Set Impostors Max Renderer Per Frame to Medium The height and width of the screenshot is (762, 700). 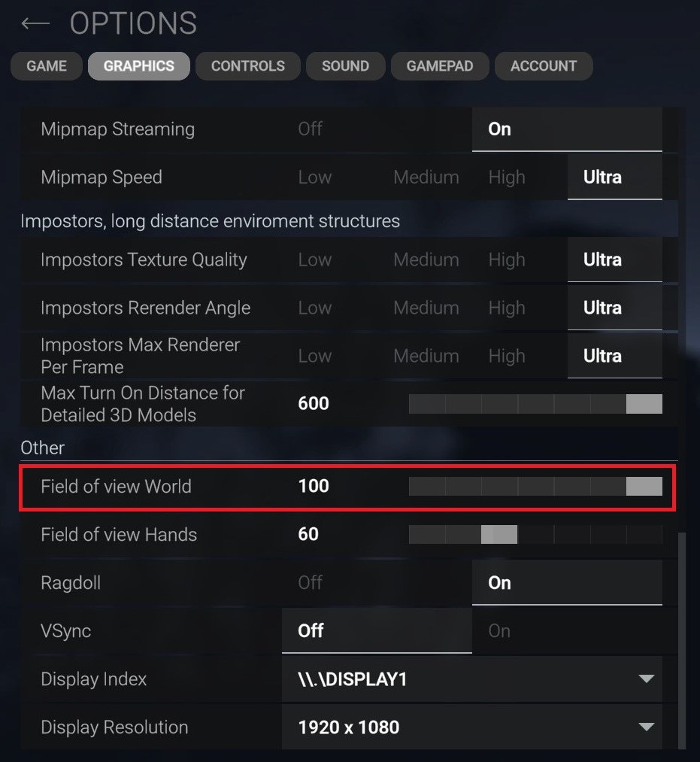[x=426, y=356]
